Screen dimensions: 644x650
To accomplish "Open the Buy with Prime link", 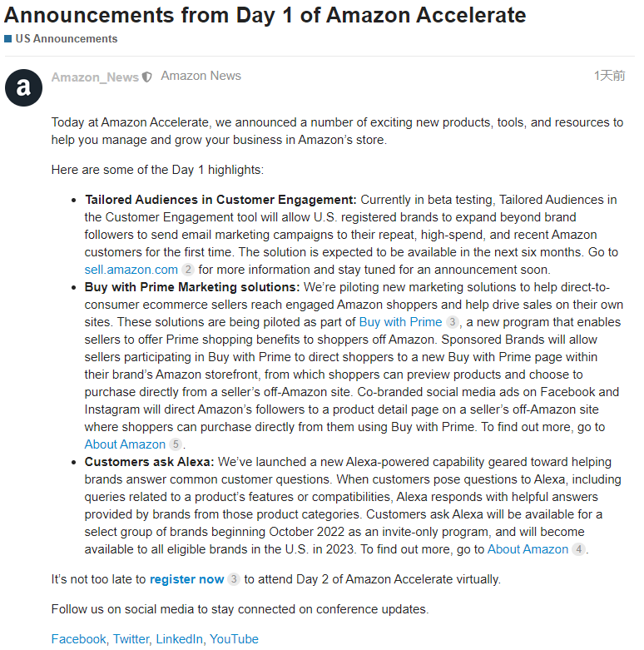I will point(400,322).
